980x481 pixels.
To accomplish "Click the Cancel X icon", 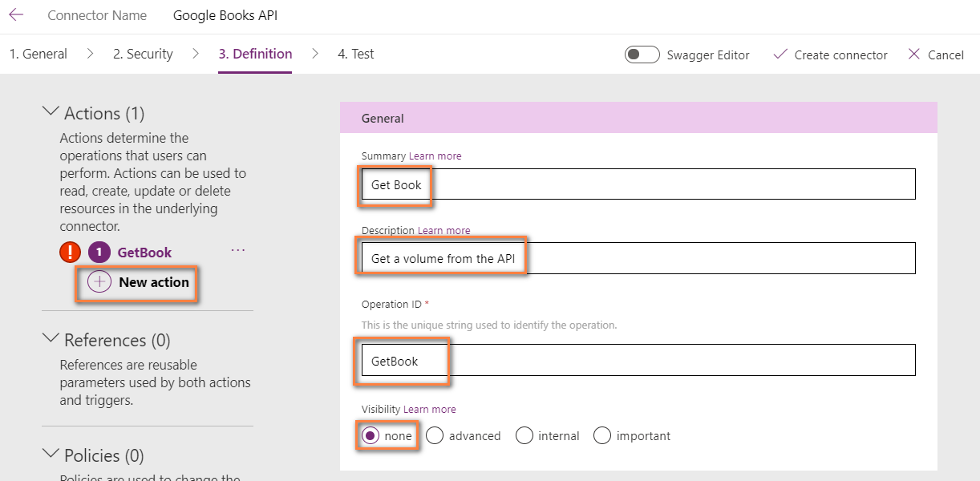I will coord(914,55).
